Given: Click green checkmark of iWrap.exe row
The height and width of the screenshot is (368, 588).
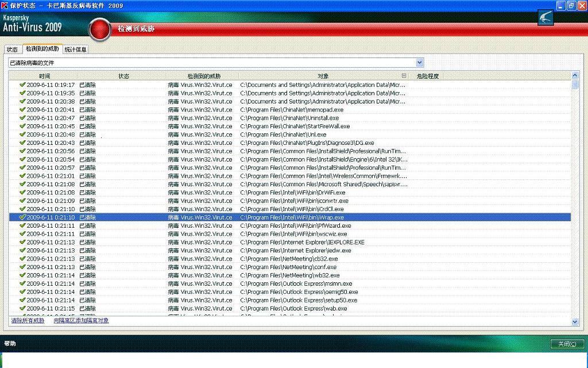Looking at the screenshot, I should tap(22, 217).
